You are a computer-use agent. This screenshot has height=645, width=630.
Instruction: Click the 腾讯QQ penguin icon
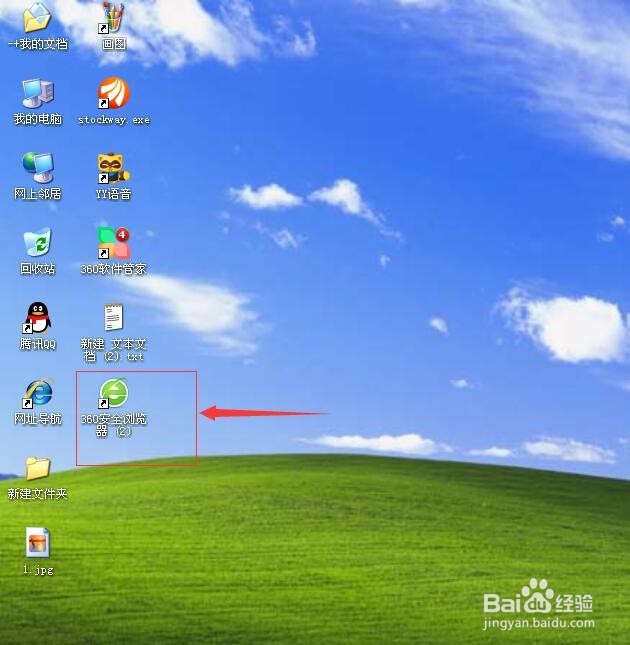click(x=37, y=318)
